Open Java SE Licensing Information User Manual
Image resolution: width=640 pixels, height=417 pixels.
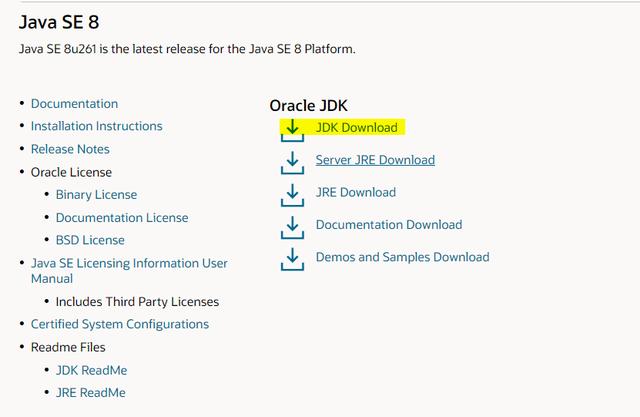coord(129,271)
